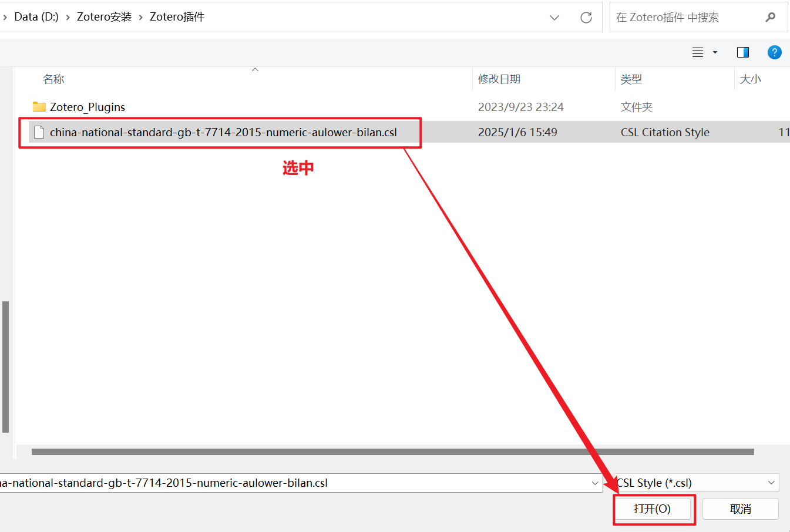Sort by the 修改日期 column header
The height and width of the screenshot is (532, 790).
pos(499,79)
